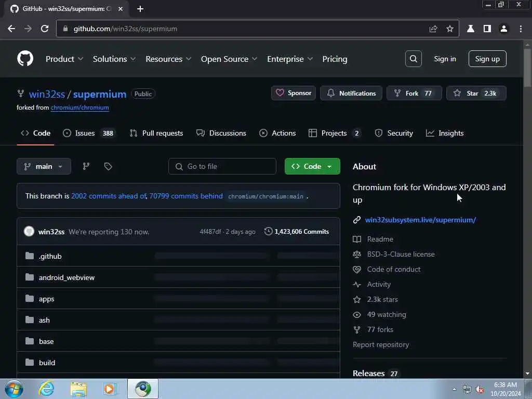Image resolution: width=532 pixels, height=399 pixels.
Task: View tags using the tag icon
Action: [108, 166]
